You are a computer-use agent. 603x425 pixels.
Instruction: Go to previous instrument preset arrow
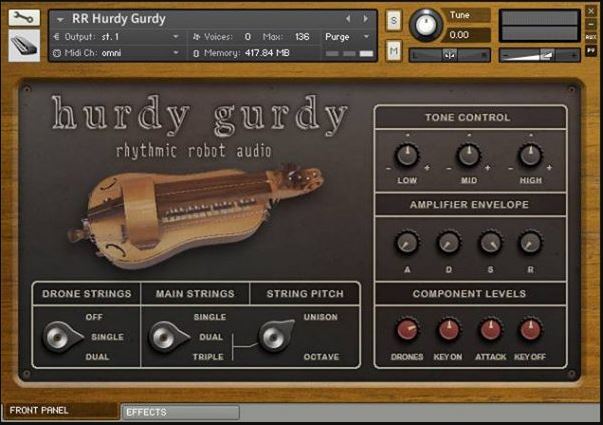(x=348, y=18)
